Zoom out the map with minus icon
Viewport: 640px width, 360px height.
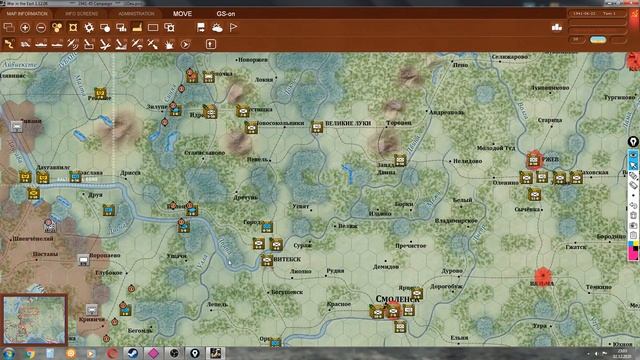[x=41, y=27]
